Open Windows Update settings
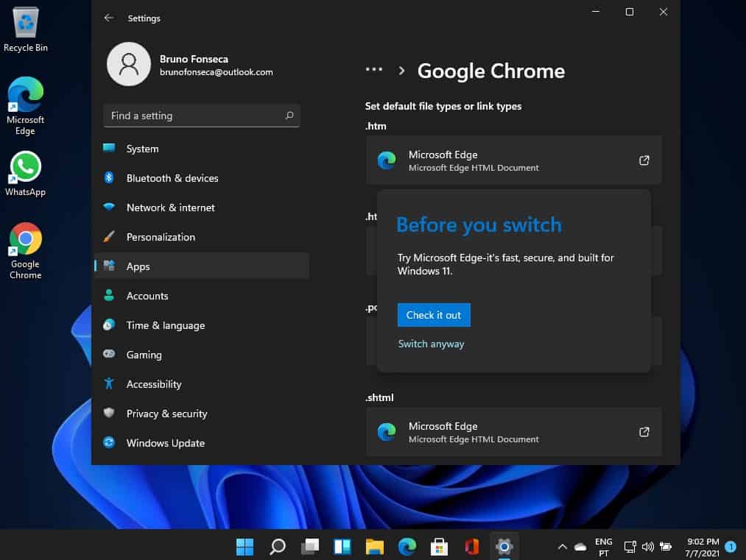 (x=202, y=443)
